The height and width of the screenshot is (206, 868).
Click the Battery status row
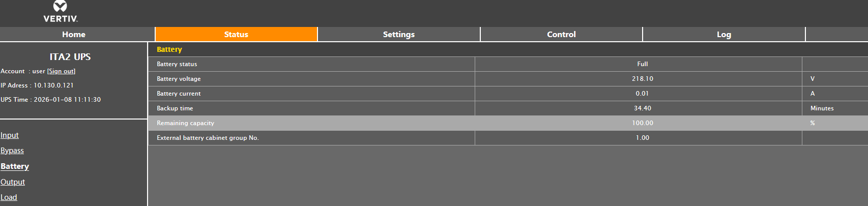pos(177,64)
